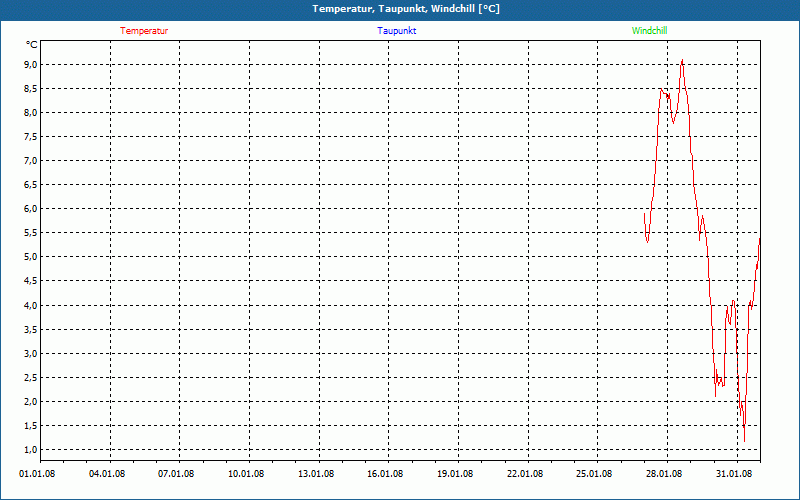Click the °C unit label on axis
This screenshot has width=800, height=500.
click(x=32, y=45)
